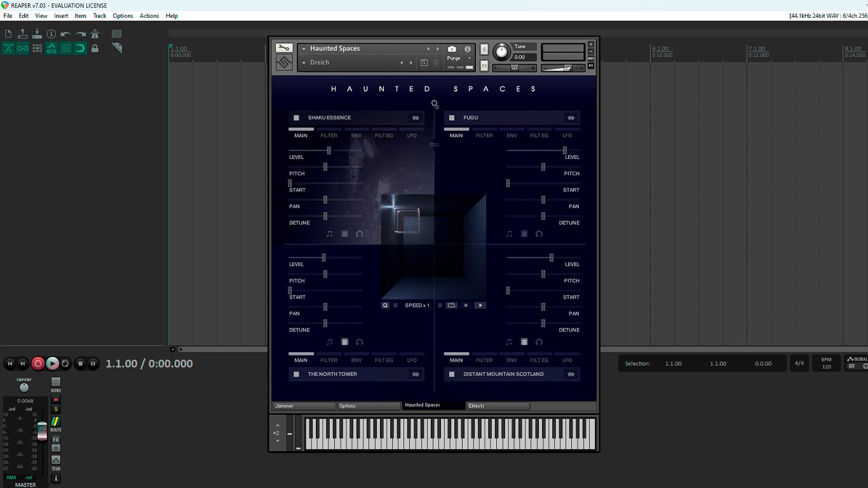The width and height of the screenshot is (868, 488).
Task: Mute the master track with red M
Action: pos(56,400)
